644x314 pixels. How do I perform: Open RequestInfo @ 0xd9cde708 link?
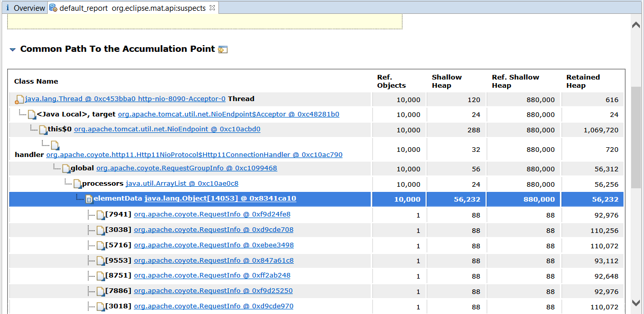pos(214,229)
